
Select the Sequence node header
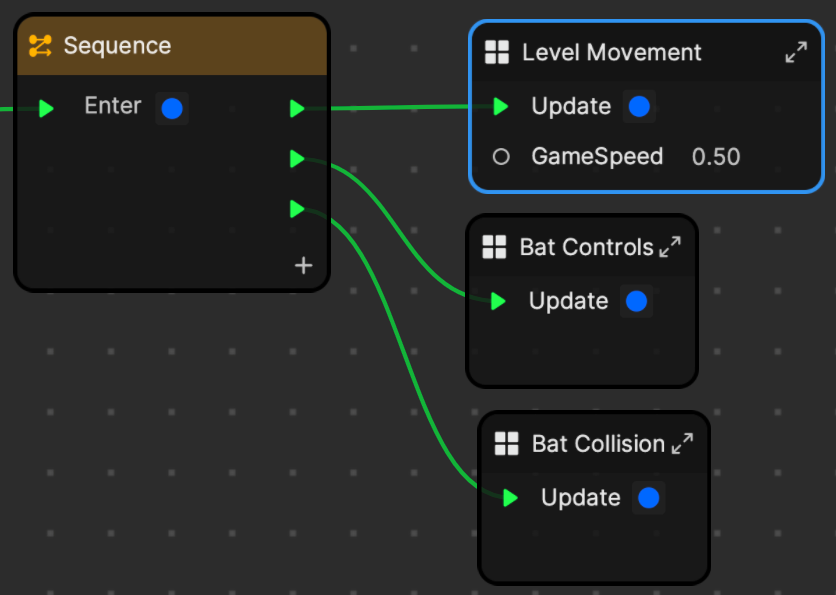pos(172,46)
